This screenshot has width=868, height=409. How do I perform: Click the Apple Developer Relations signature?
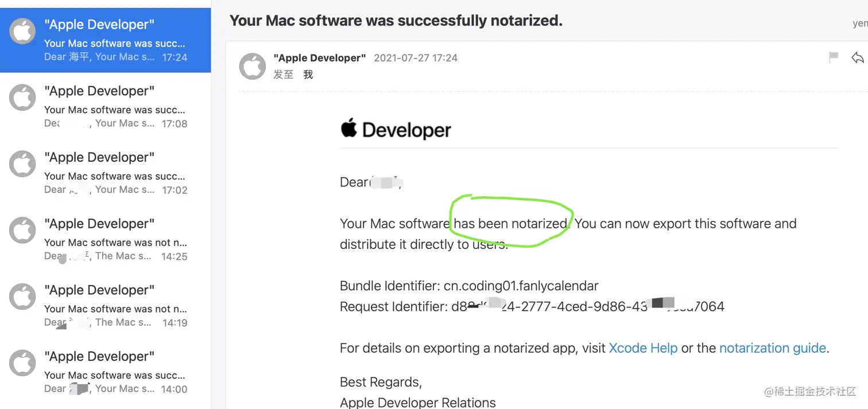(x=418, y=402)
